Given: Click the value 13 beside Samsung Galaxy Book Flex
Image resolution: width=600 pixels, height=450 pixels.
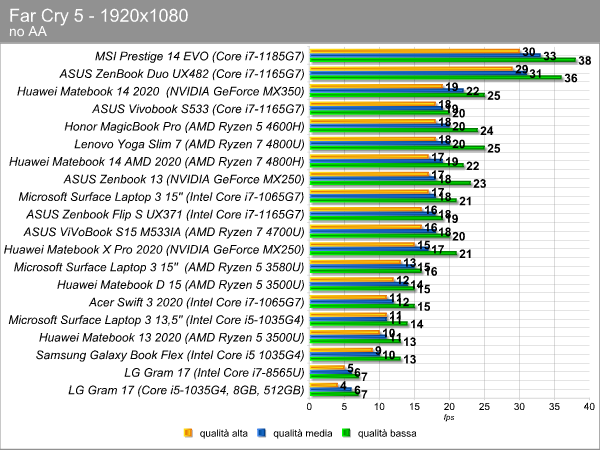Looking at the screenshot, I should coord(409,359).
